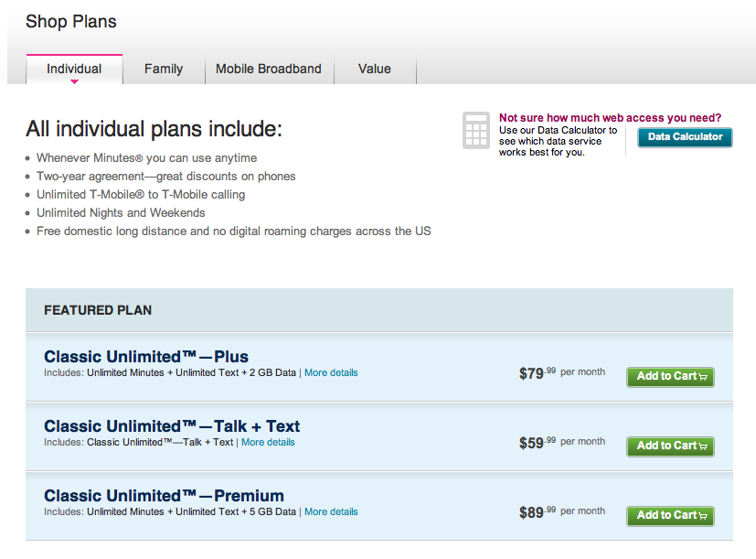This screenshot has width=756, height=559.
Task: View More details for the Talk + Text plan
Action: click(268, 443)
